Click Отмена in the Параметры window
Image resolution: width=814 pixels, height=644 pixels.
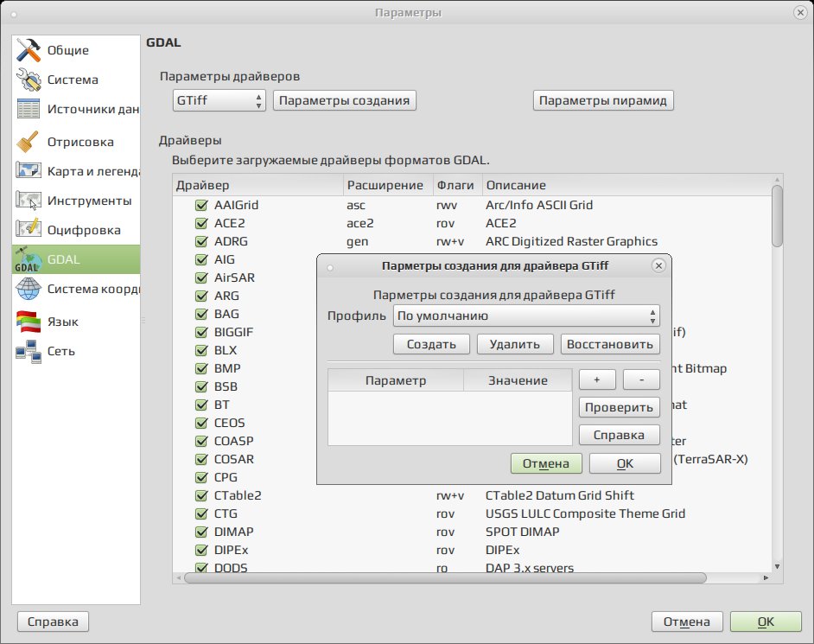[x=687, y=622]
